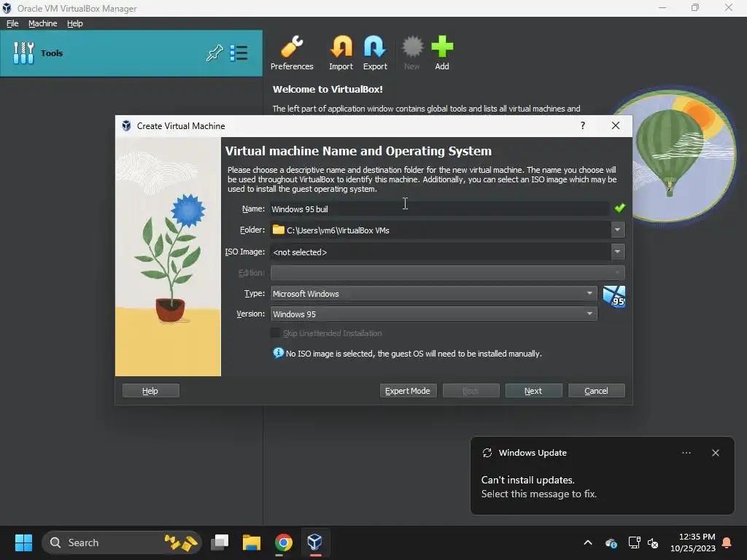Click the network tray icon
The height and width of the screenshot is (560, 747).
coord(634,542)
